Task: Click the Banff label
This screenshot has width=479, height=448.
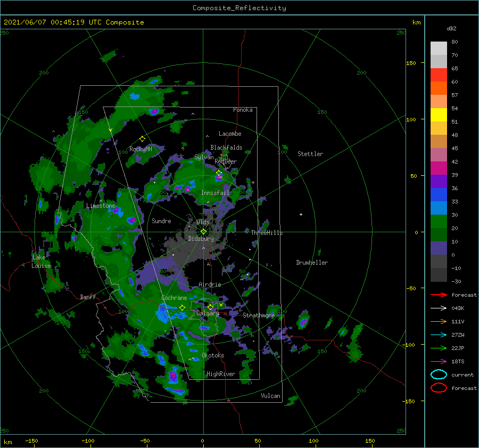Action: pyautogui.click(x=88, y=297)
